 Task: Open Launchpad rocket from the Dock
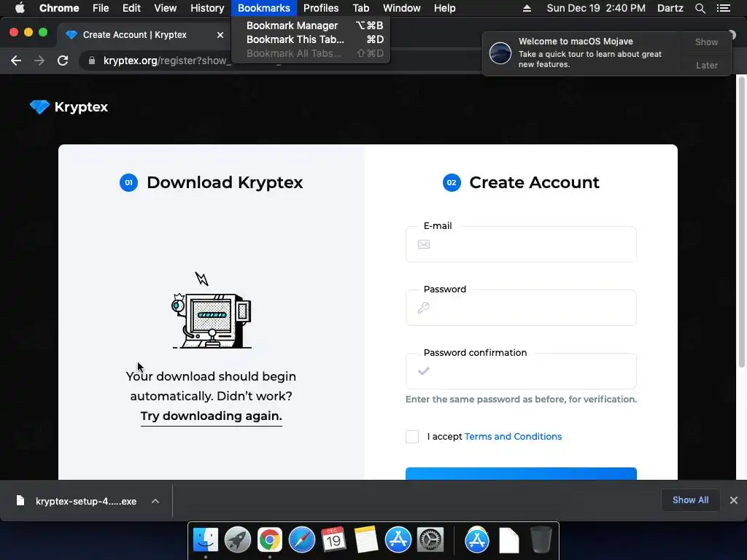click(x=238, y=540)
